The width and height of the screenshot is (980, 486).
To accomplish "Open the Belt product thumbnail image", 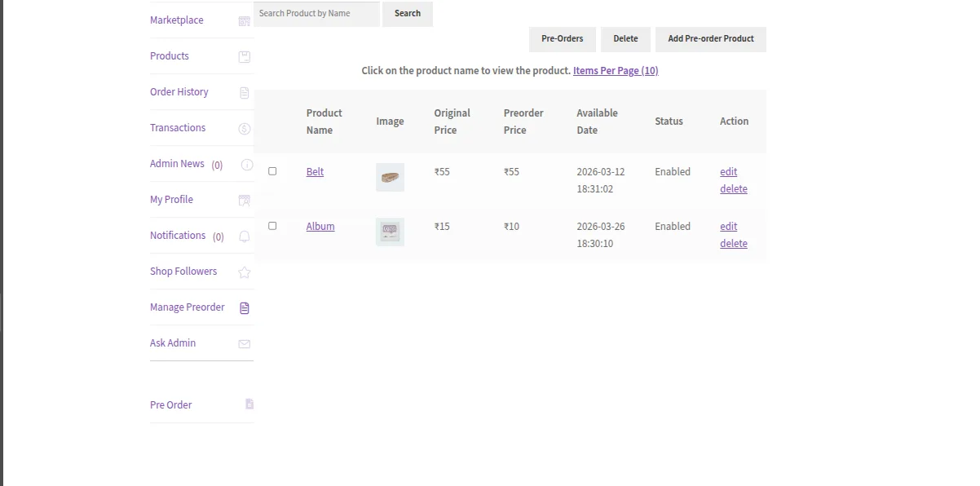I will [x=390, y=178].
